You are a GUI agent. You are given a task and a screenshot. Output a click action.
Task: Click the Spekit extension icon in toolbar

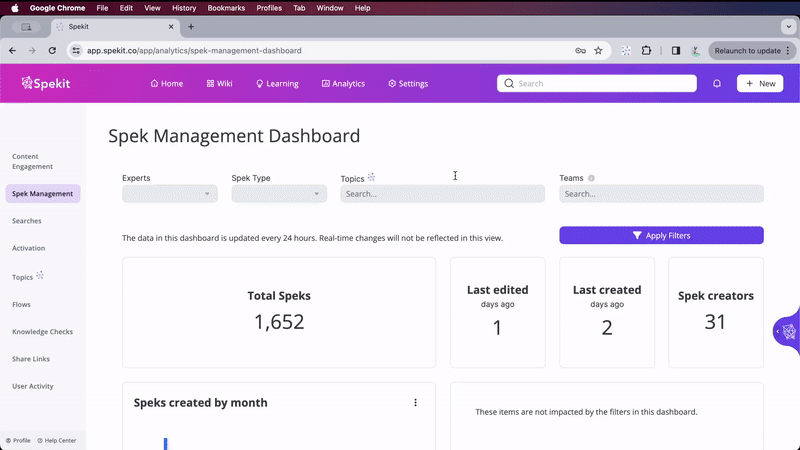coord(626,51)
